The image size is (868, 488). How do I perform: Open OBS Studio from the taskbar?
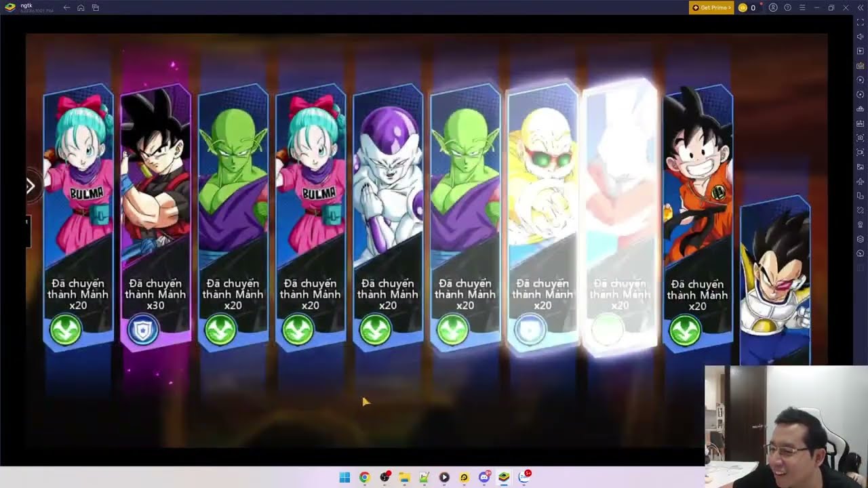tap(384, 477)
